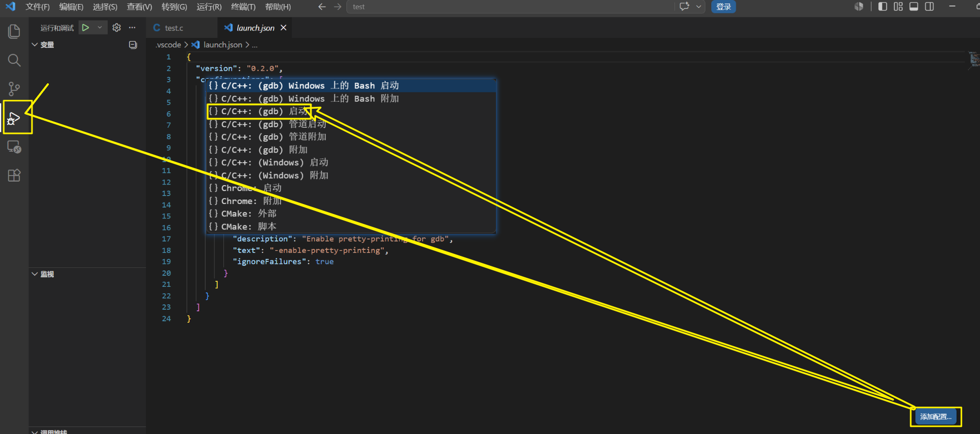Image resolution: width=980 pixels, height=434 pixels.
Task: Open launch.json with the gear icon
Action: pyautogui.click(x=117, y=27)
